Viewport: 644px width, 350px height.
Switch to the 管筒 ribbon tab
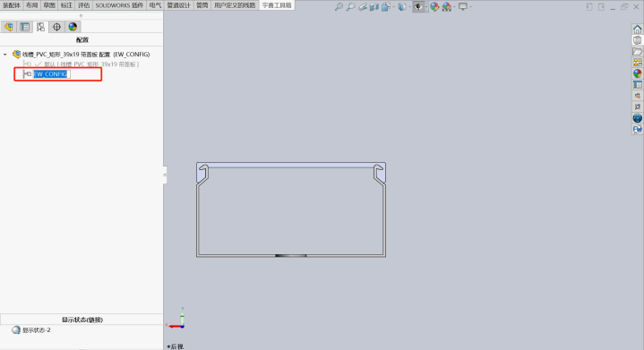click(x=202, y=5)
